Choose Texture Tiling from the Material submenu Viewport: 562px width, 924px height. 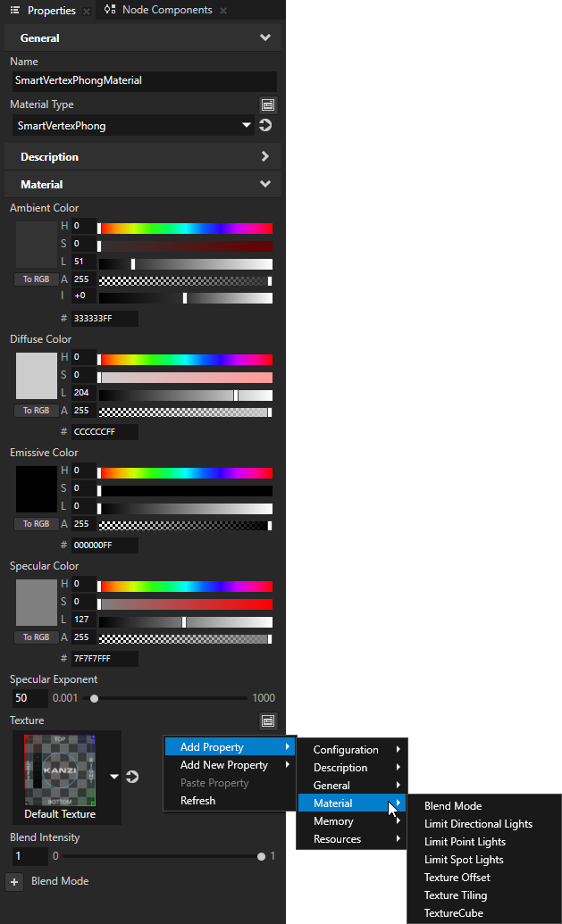[456, 895]
